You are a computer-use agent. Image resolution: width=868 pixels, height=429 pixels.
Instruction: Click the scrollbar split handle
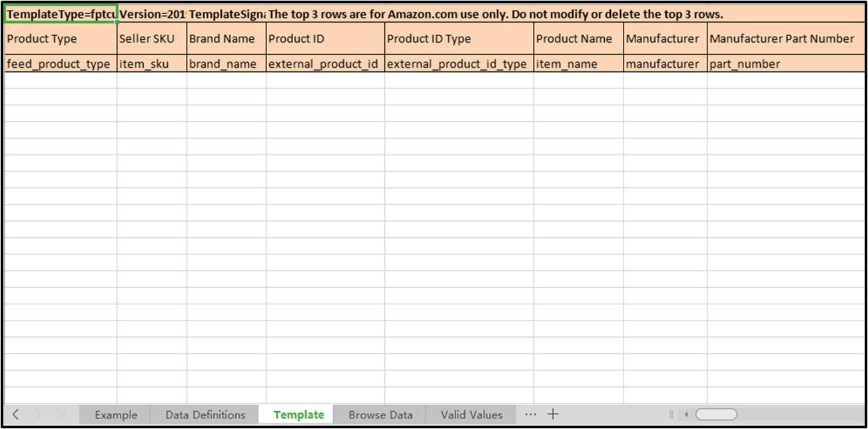click(x=671, y=414)
